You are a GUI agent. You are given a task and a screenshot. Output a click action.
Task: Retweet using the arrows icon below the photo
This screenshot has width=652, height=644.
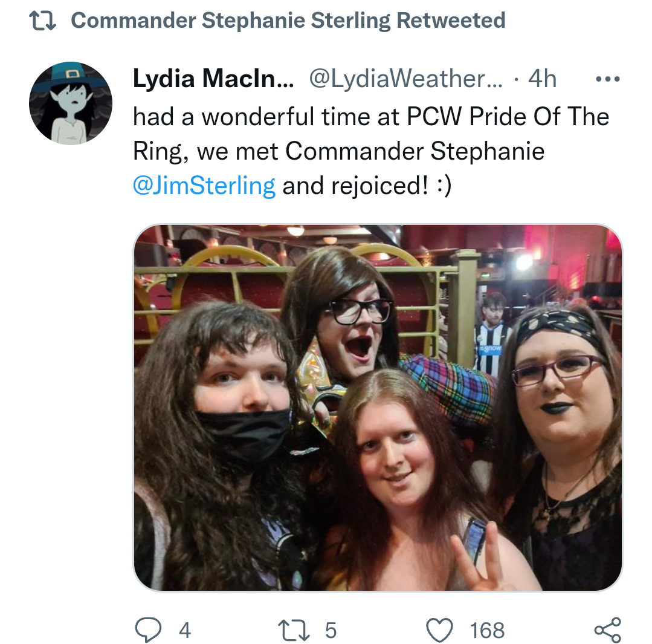point(294,630)
